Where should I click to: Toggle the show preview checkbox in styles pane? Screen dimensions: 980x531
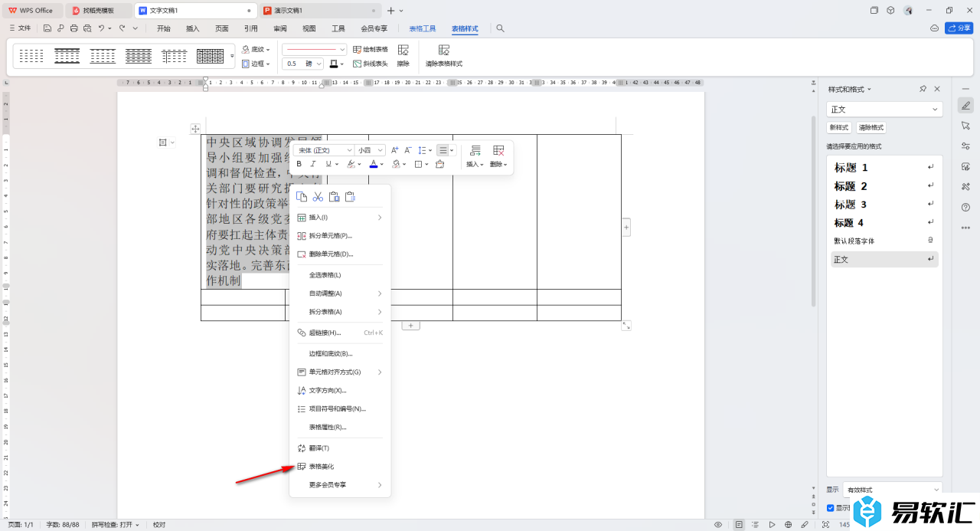[x=831, y=508]
